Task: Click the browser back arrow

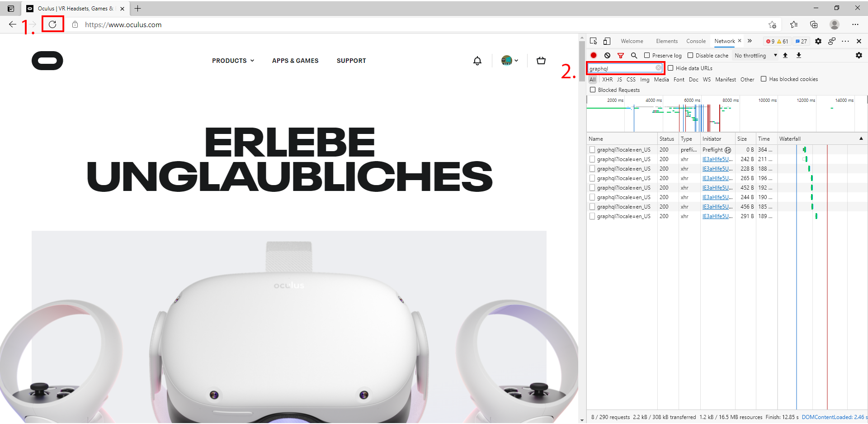Action: pos(13,24)
